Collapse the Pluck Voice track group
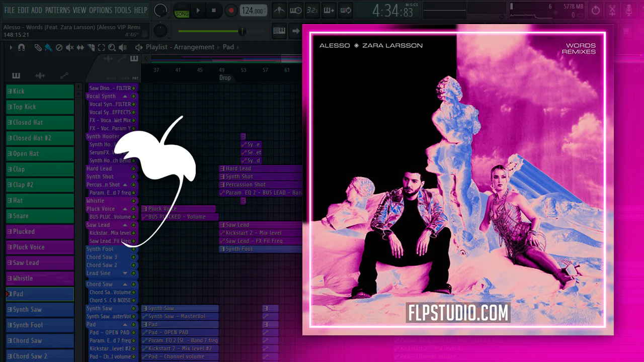The width and height of the screenshot is (644, 362). coord(125,209)
